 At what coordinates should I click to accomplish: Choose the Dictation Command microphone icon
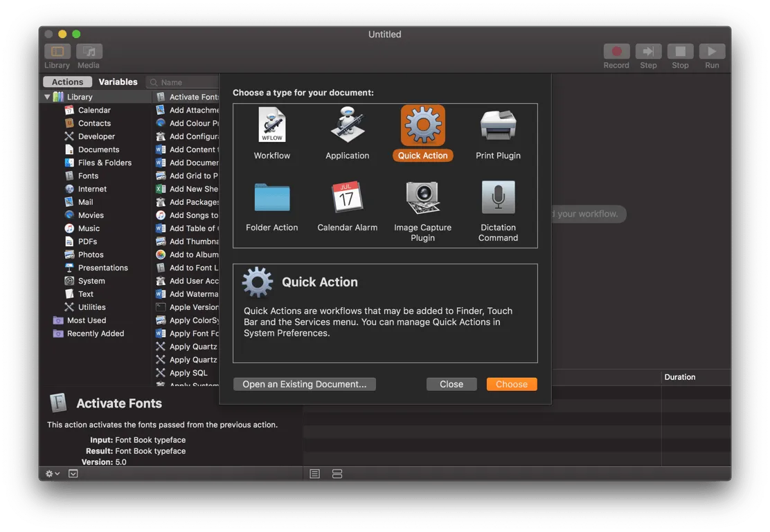tap(498, 196)
